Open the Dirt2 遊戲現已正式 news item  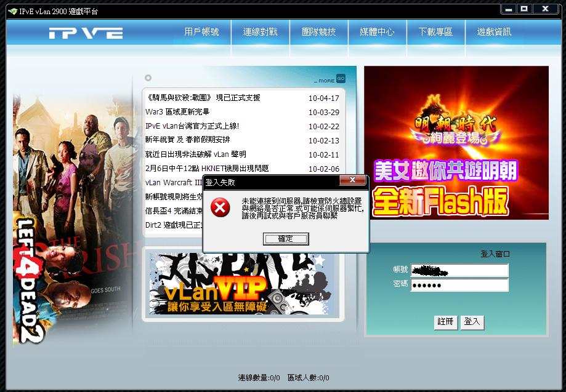[x=174, y=225]
